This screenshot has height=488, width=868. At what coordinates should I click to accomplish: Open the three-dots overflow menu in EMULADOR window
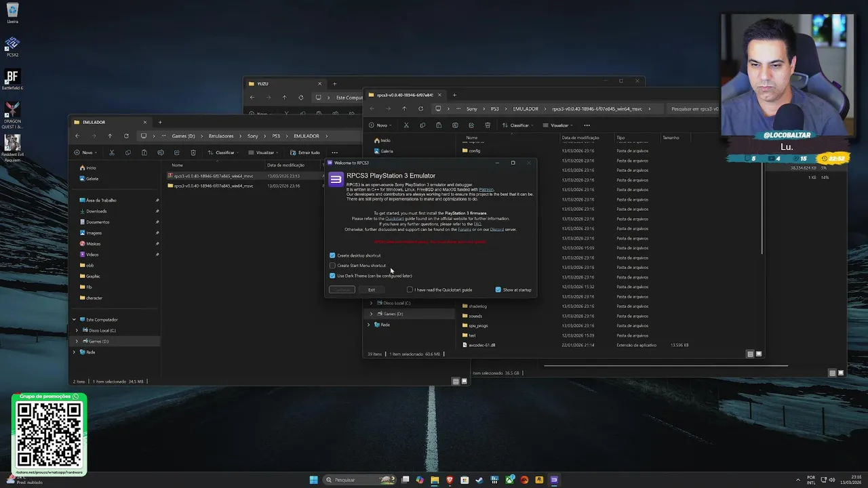(334, 152)
